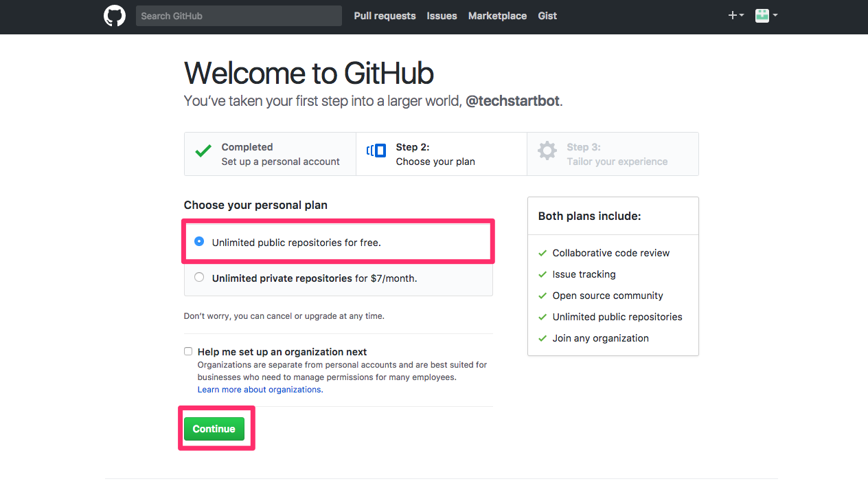Click the dropdown caret beside the avatar

point(774,15)
